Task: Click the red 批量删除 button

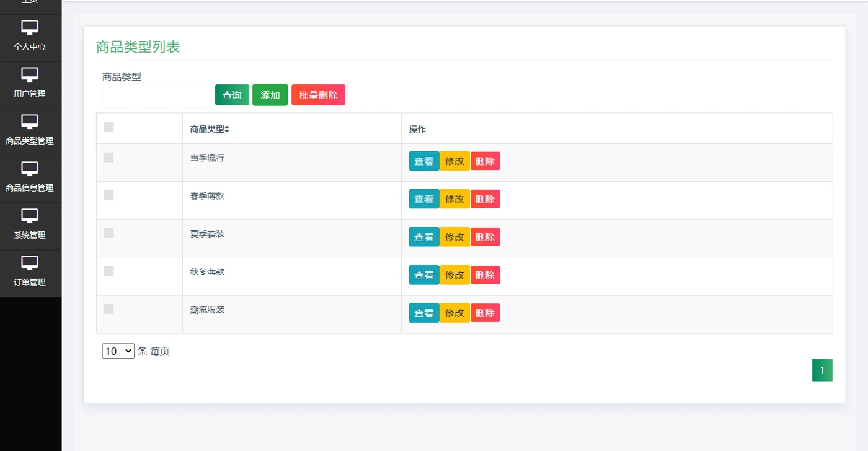Action: (318, 95)
